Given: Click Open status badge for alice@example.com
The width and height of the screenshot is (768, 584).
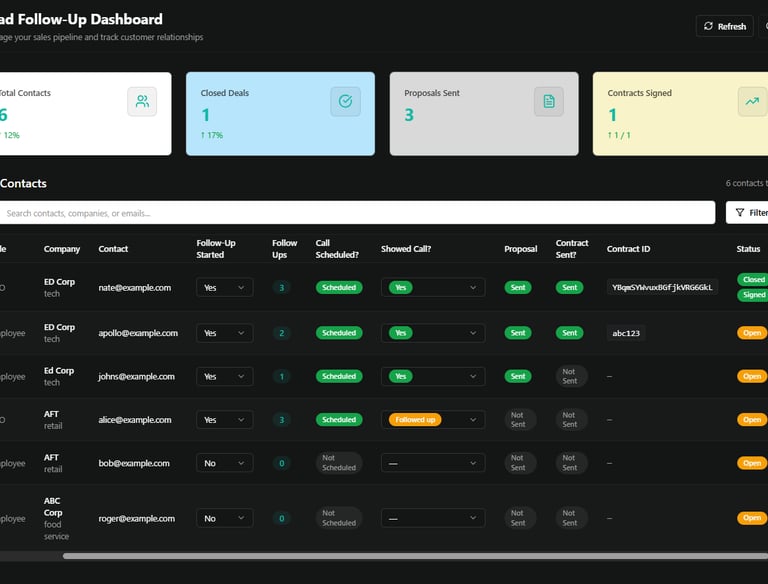Looking at the screenshot, I should point(752,420).
